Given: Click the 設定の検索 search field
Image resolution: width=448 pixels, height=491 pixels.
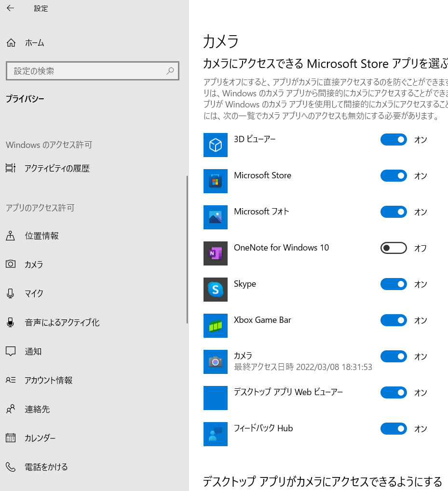Looking at the screenshot, I should point(93,71).
